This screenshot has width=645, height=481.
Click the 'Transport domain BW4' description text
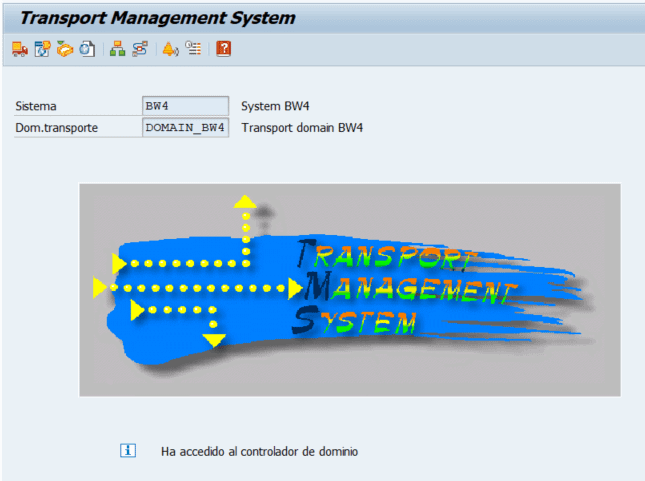tap(302, 128)
